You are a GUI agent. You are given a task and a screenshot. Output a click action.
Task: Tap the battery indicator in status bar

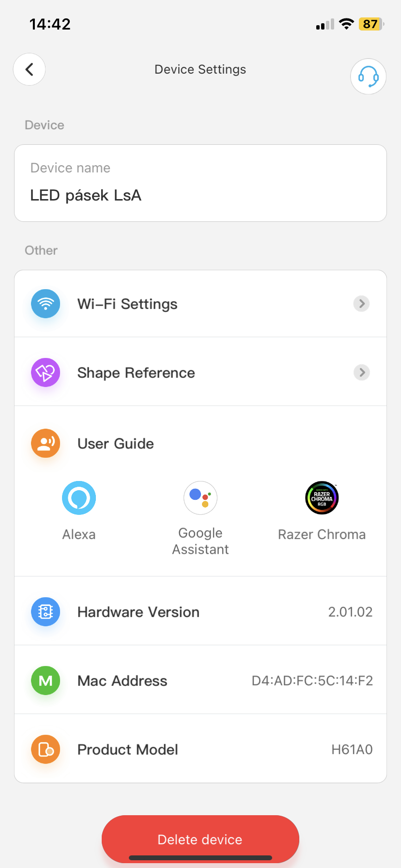click(x=370, y=24)
